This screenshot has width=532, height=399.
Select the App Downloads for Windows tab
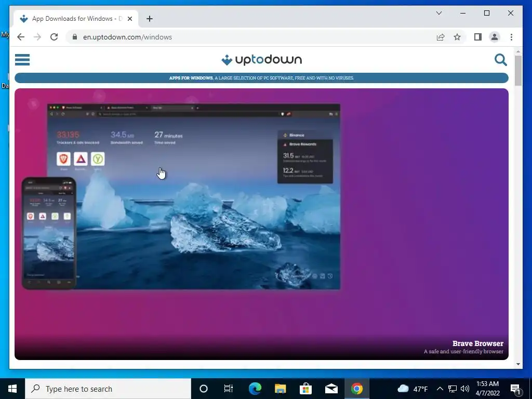[x=76, y=19]
